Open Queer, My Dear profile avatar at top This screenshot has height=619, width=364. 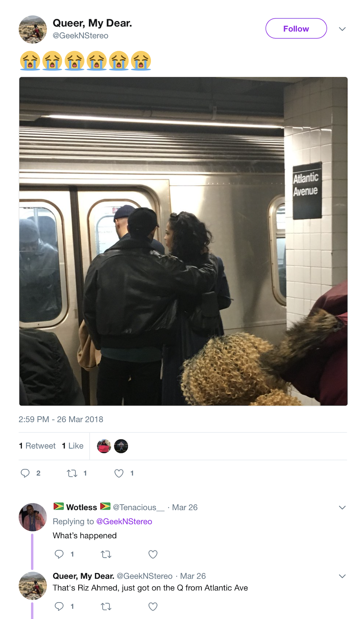coord(33,29)
